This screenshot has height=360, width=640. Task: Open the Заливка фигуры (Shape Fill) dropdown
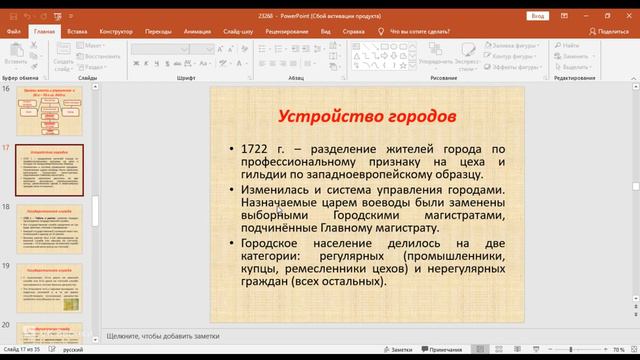click(512, 45)
